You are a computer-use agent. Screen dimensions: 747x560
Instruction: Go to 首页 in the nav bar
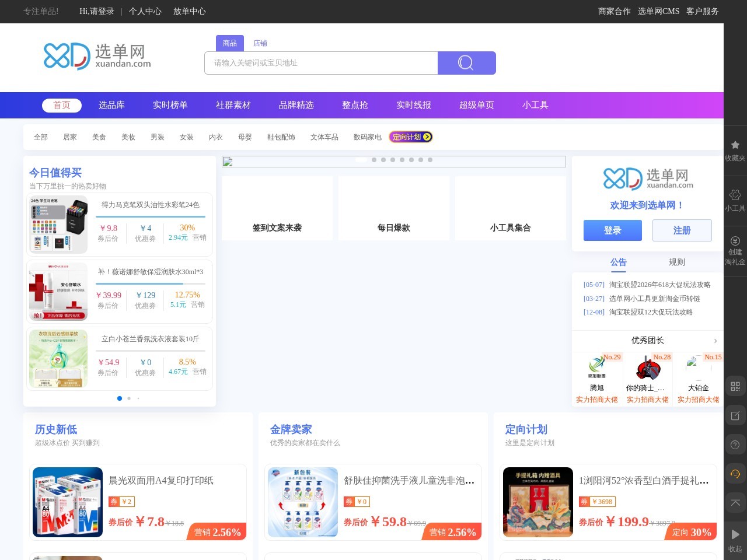click(x=62, y=105)
